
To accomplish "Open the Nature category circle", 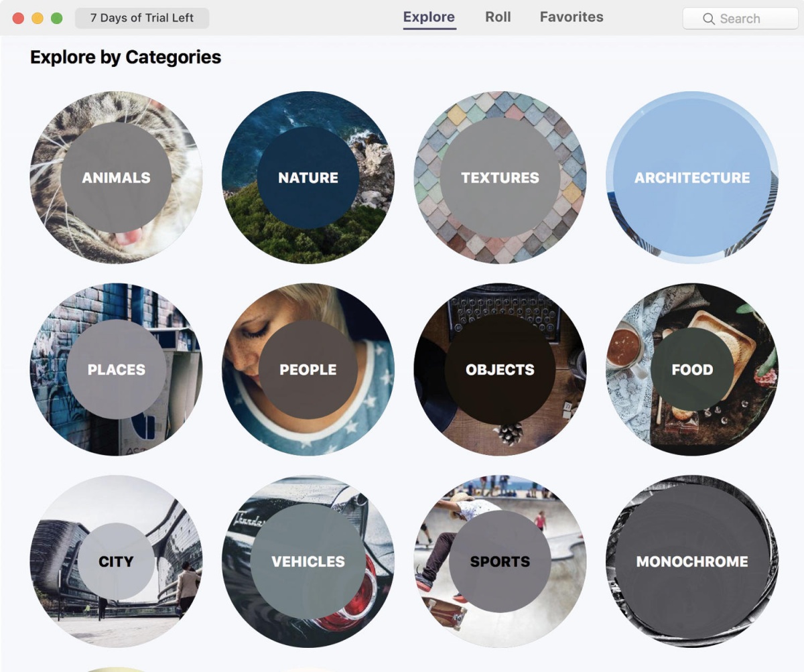I will [308, 178].
